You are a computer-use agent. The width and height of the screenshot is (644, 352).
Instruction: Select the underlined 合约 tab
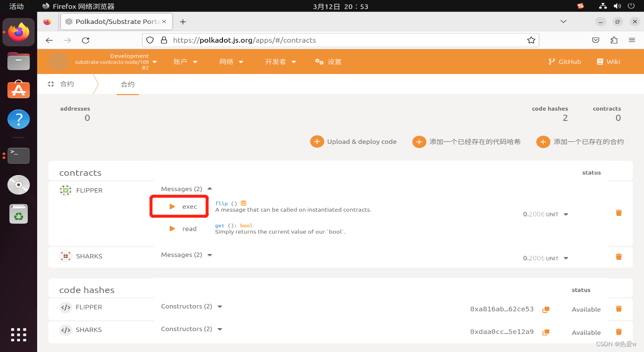(x=128, y=84)
